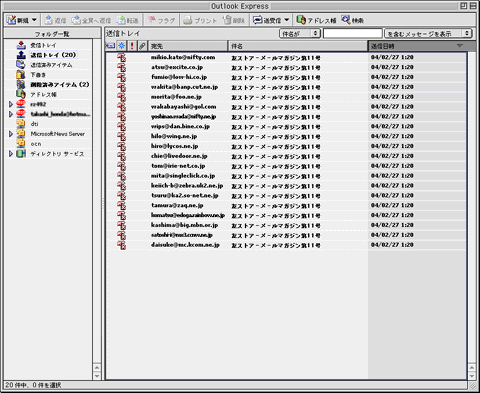Select message to daisuke@mc.kcom.ne.jp
This screenshot has width=480, height=393.
(286, 245)
